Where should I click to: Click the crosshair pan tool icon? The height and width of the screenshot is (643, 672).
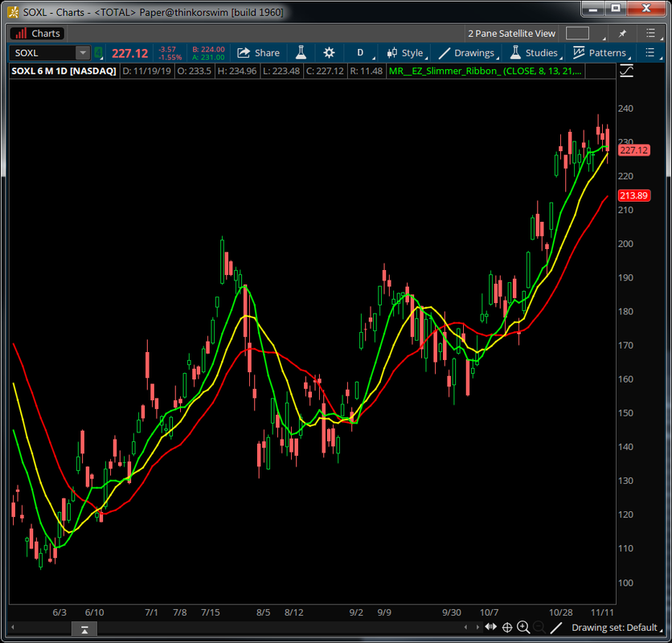507,628
